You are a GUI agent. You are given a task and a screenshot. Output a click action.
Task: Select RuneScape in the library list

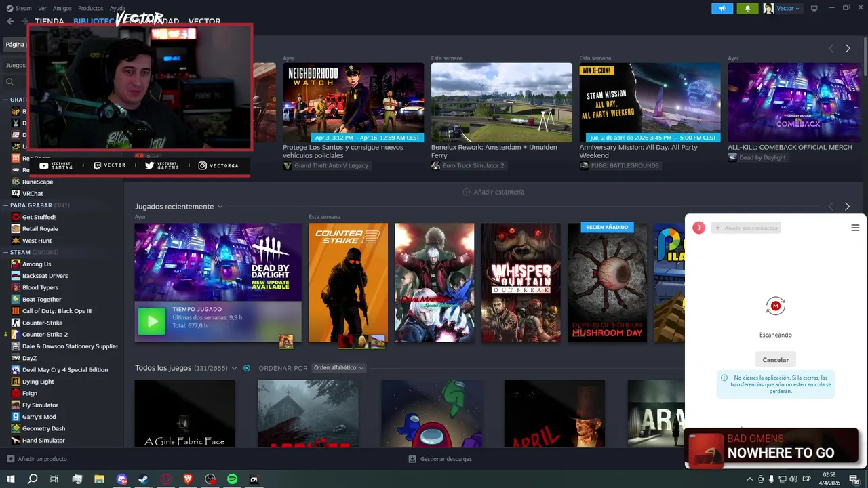37,182
